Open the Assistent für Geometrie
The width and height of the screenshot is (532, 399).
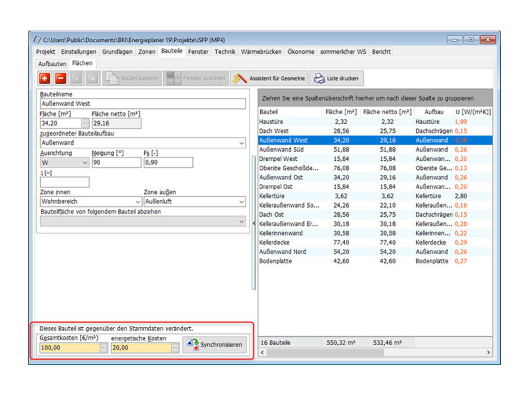click(269, 79)
